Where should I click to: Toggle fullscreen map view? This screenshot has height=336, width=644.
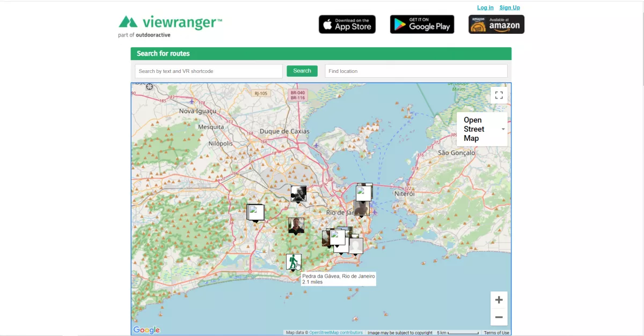pos(499,95)
